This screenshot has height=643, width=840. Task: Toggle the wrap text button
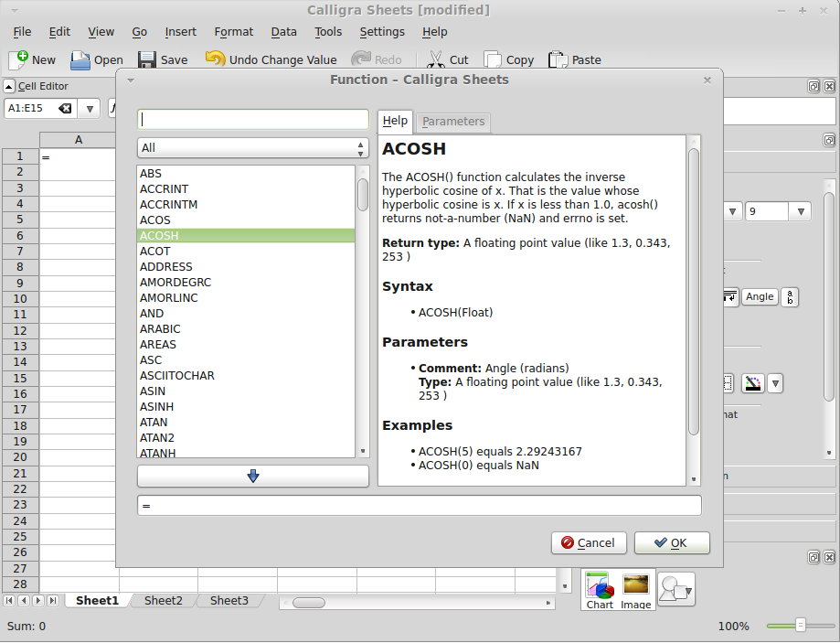(730, 296)
